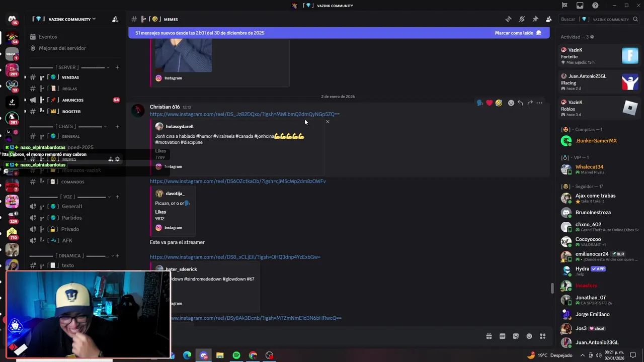
Task: Open the Threads icon in channel header
Action: pos(508,19)
